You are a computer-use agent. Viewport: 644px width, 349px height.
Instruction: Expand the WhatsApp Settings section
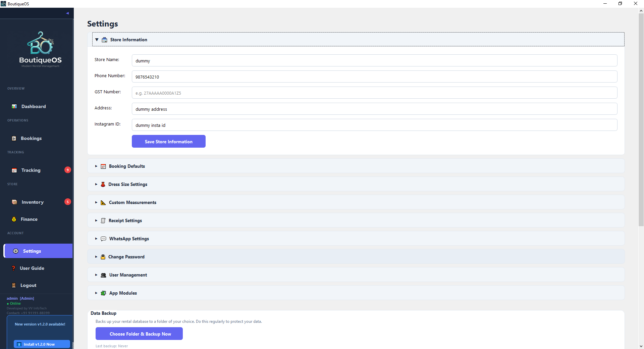[356, 239]
